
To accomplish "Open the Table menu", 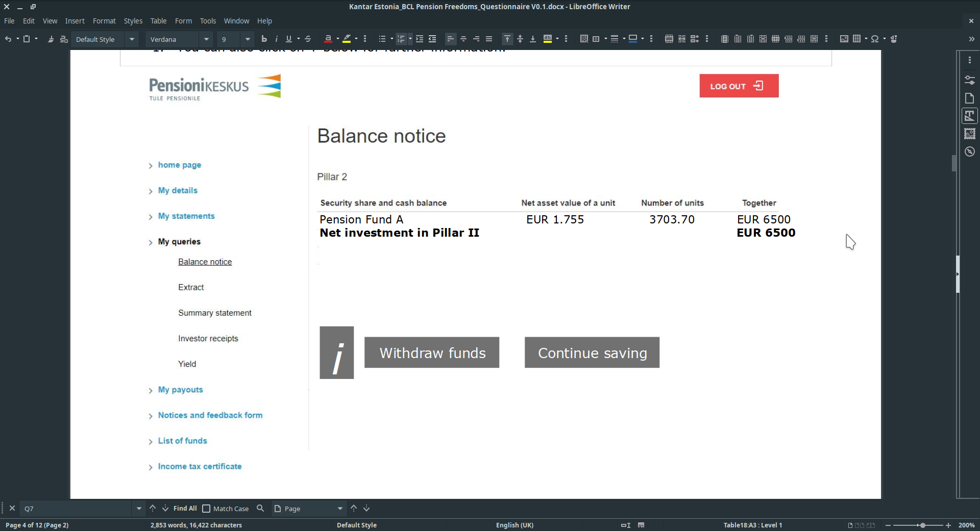I will (x=158, y=21).
